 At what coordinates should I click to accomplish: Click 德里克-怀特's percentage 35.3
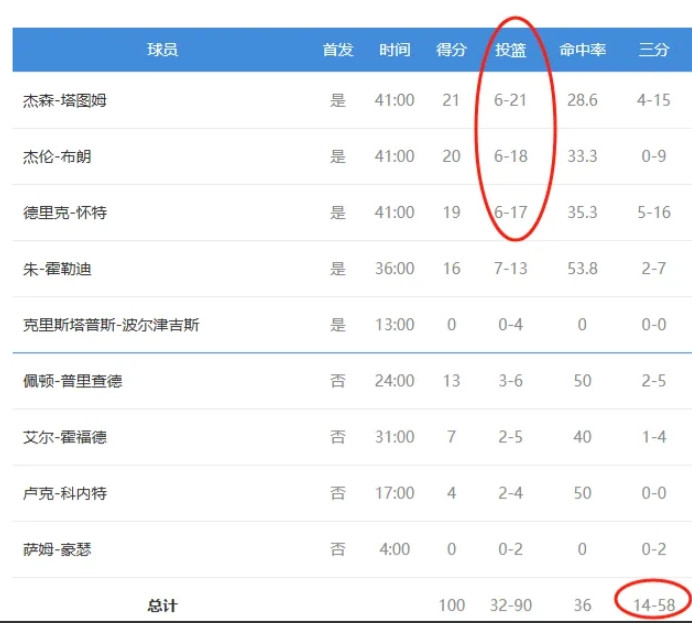point(583,212)
